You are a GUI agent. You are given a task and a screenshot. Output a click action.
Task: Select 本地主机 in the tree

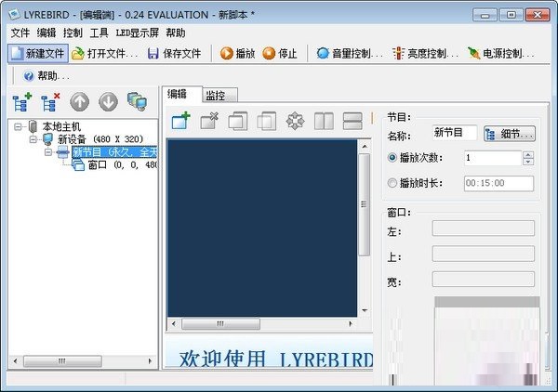[61, 126]
